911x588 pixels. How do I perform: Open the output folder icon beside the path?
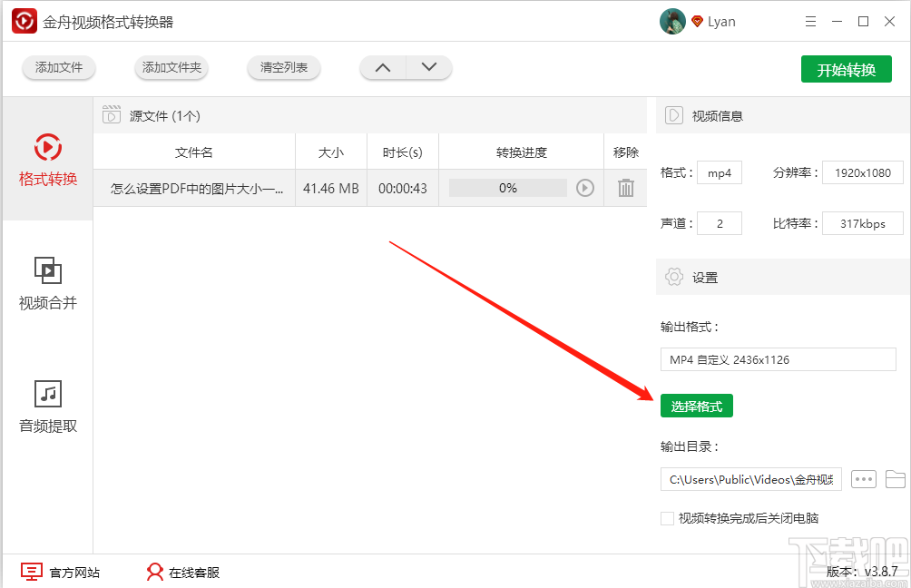point(894,478)
